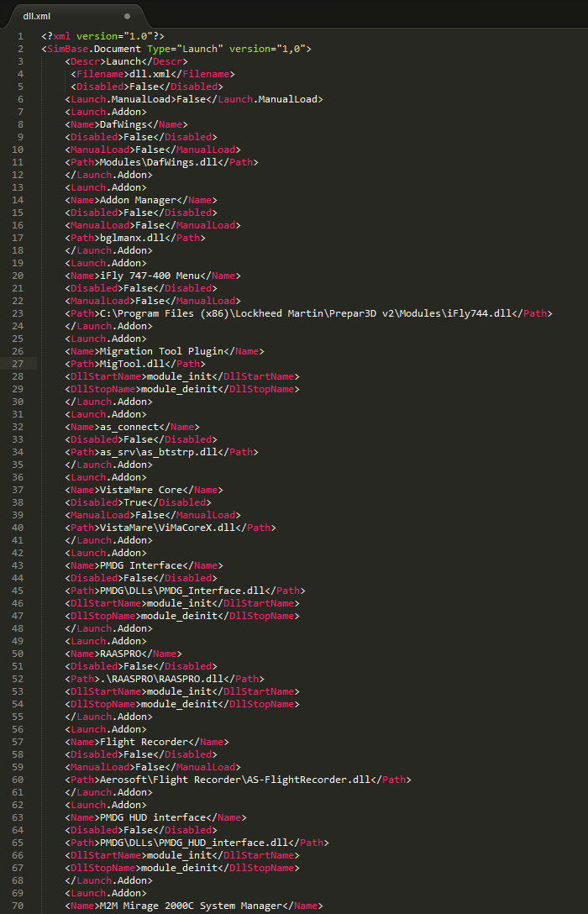This screenshot has width=588, height=914.
Task: Click the M2M Mirage 2000C System Manager line
Action: [x=193, y=906]
